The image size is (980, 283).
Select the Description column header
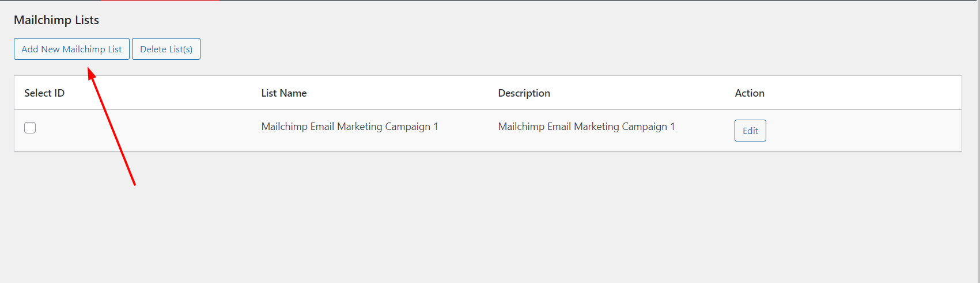(x=524, y=93)
